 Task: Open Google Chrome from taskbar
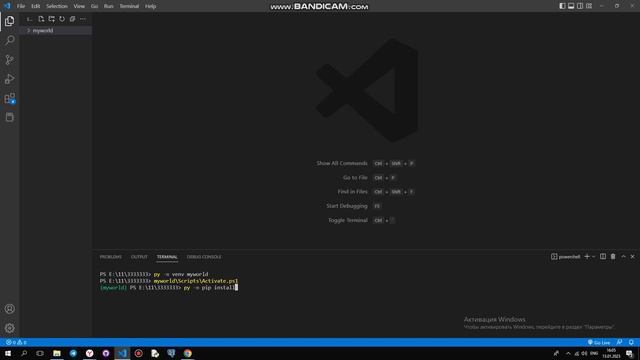[x=187, y=353]
